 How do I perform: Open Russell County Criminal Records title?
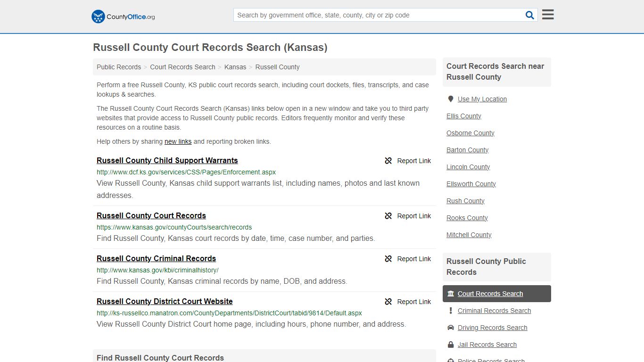[156, 258]
